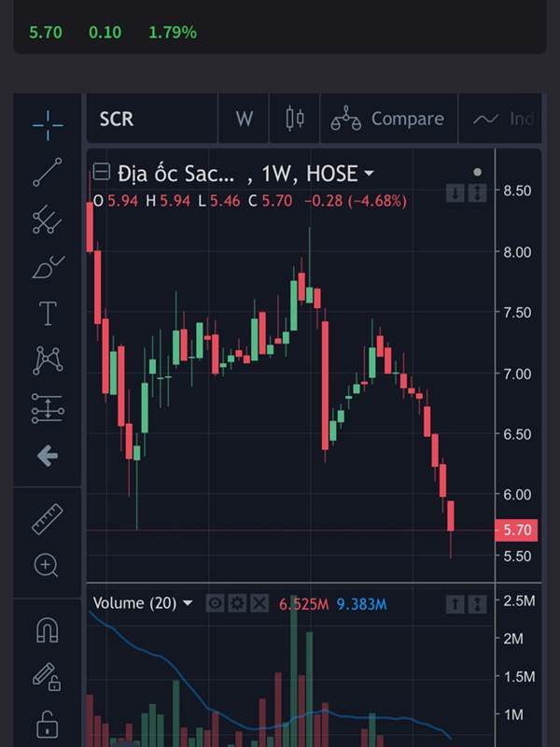Select the pitchfork drawing tool
Viewport: 560px width, 747px height.
[x=48, y=219]
